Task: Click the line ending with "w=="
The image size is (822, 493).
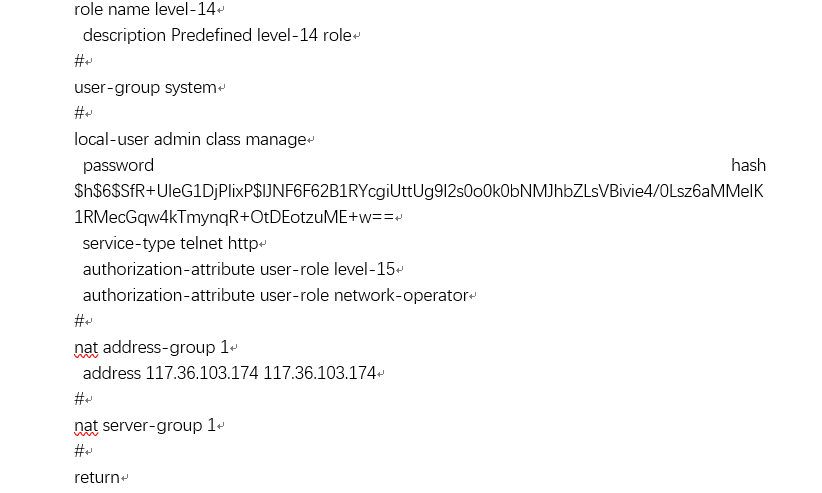Action: click(234, 218)
